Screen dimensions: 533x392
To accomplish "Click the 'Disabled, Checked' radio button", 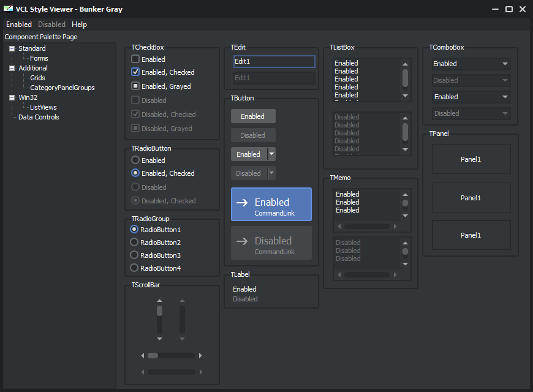I will tap(135, 200).
